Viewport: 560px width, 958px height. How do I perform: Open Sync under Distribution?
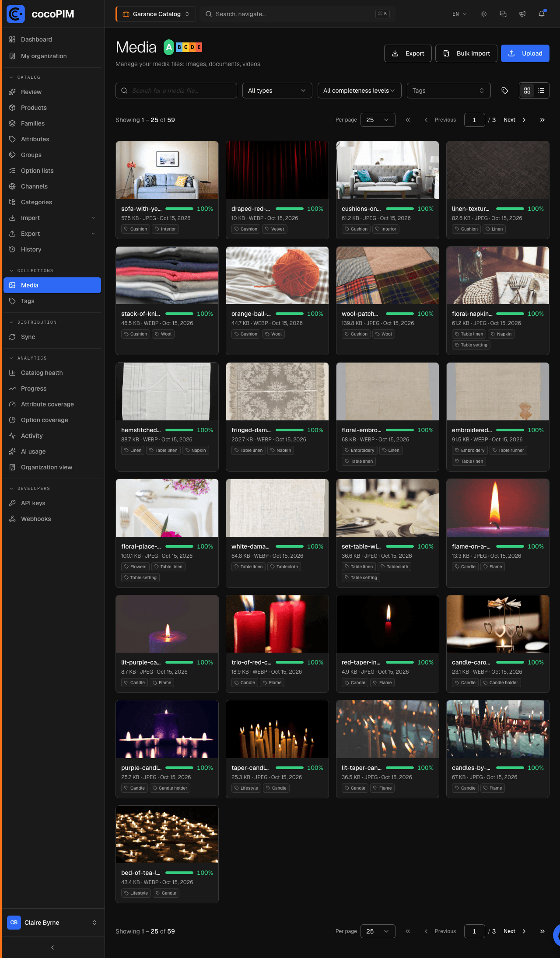coord(52,337)
